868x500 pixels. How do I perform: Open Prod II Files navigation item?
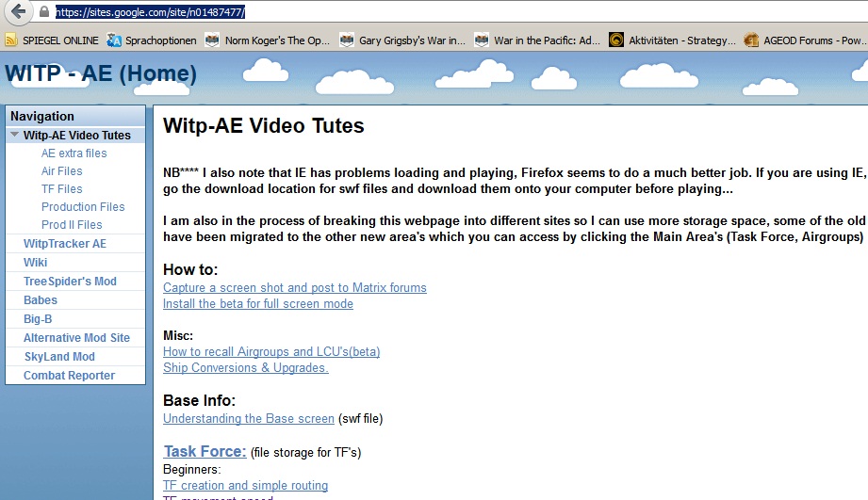coord(72,224)
